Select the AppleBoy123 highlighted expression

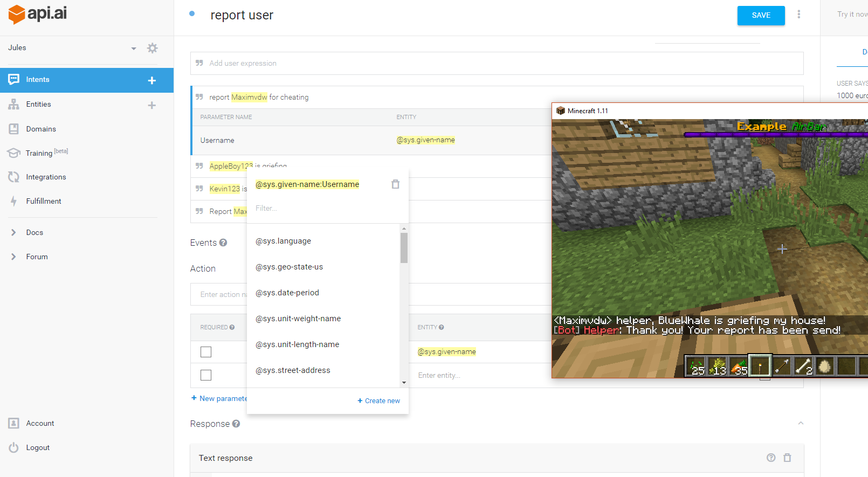tap(231, 166)
